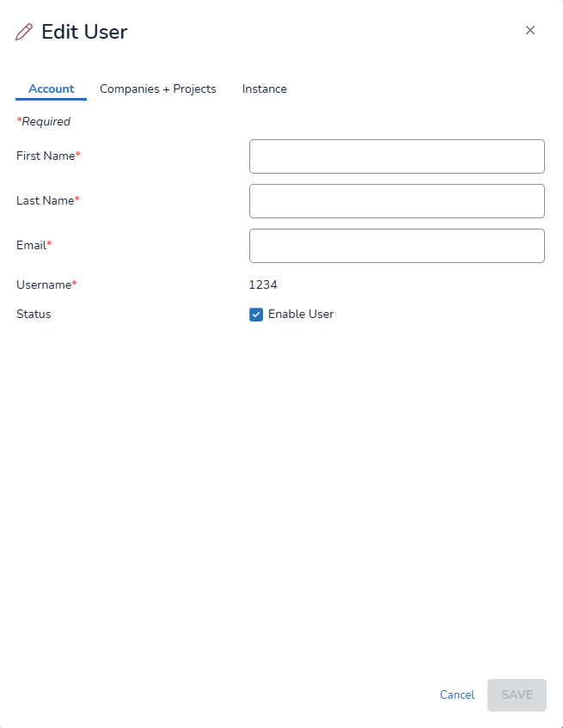Image resolution: width=563 pixels, height=728 pixels.
Task: Switch to the Account tab
Action: [x=52, y=89]
